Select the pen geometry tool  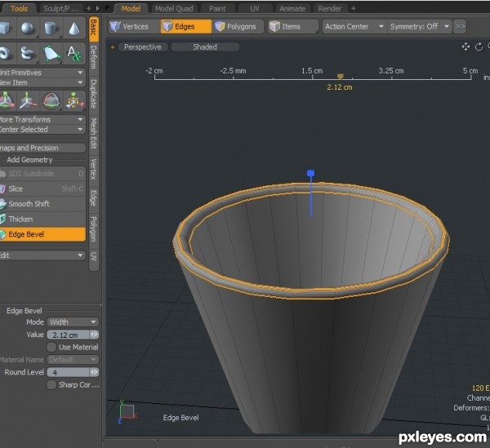point(51,53)
